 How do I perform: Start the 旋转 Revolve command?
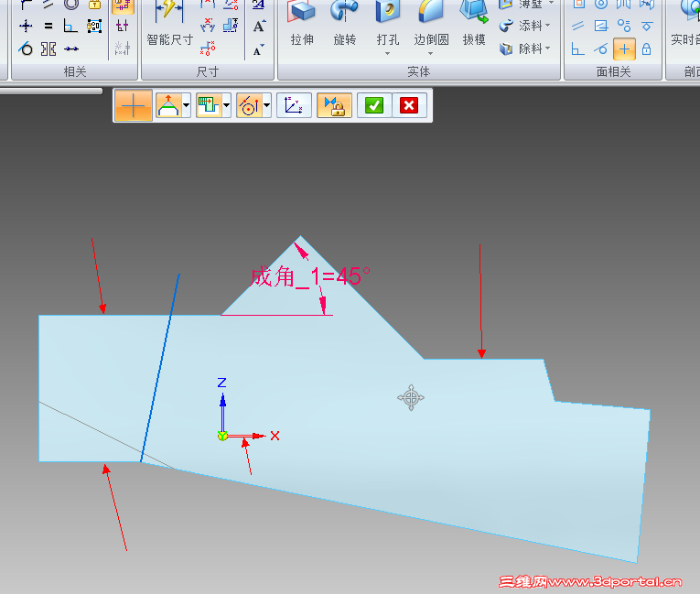click(x=345, y=25)
